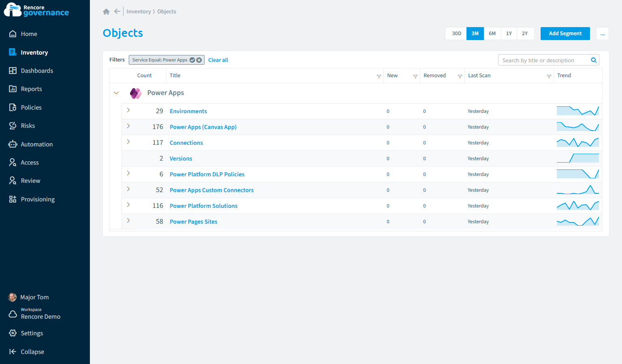622x364 pixels.
Task: Open Policies section
Action: (x=31, y=108)
